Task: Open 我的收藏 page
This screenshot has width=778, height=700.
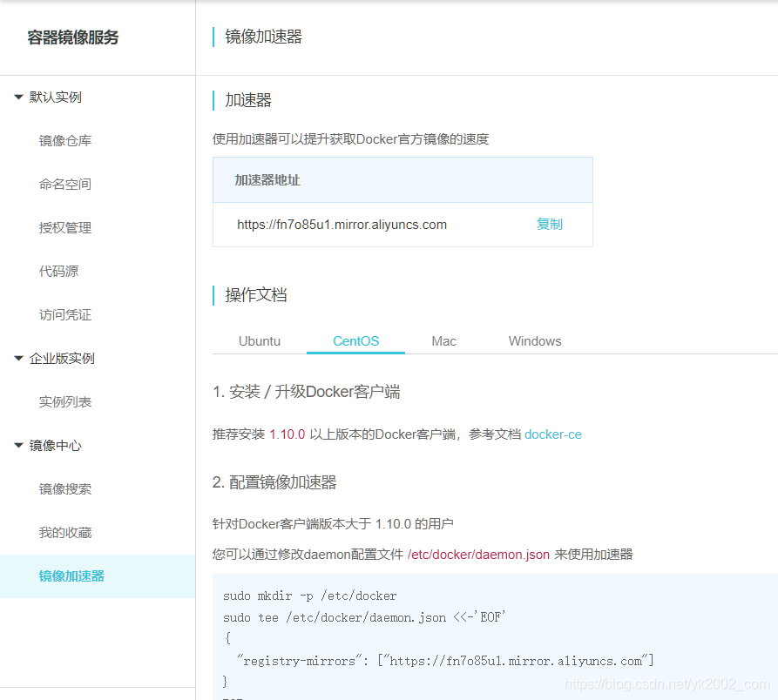Action: pos(64,532)
